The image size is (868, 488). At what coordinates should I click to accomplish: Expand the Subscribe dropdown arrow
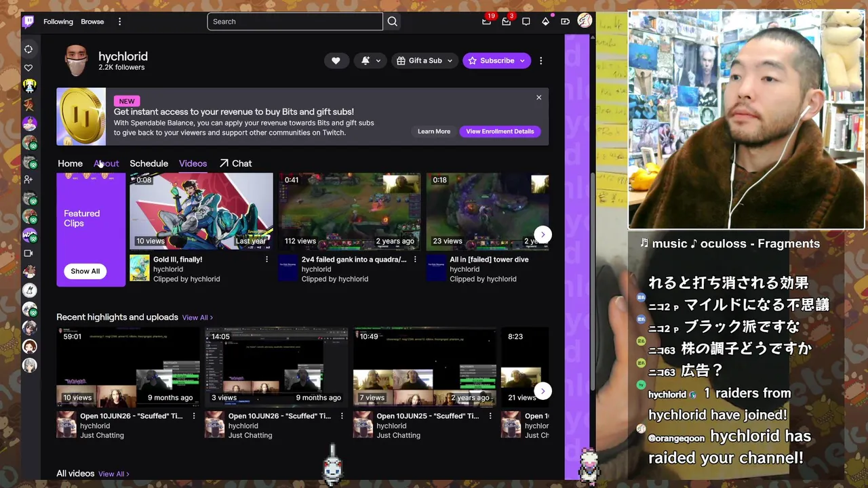[522, 60]
